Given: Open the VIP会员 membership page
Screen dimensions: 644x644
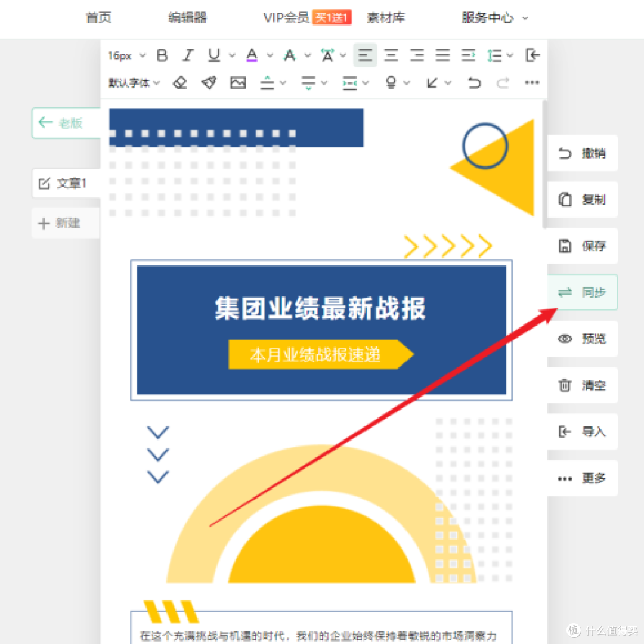Looking at the screenshot, I should pyautogui.click(x=286, y=18).
